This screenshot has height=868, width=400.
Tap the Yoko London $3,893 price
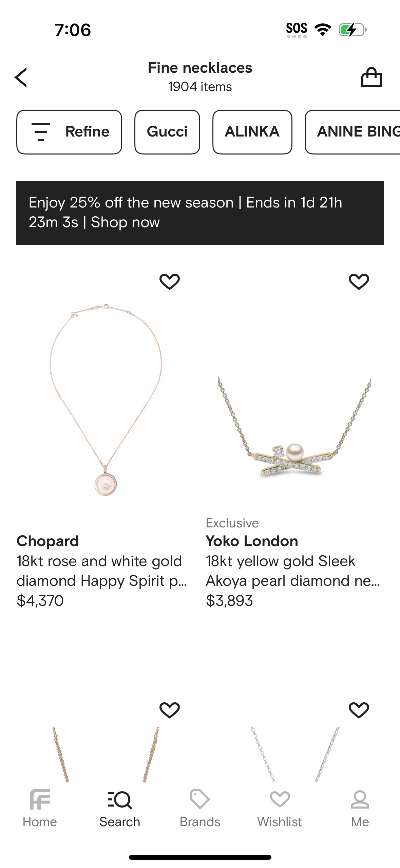(229, 601)
